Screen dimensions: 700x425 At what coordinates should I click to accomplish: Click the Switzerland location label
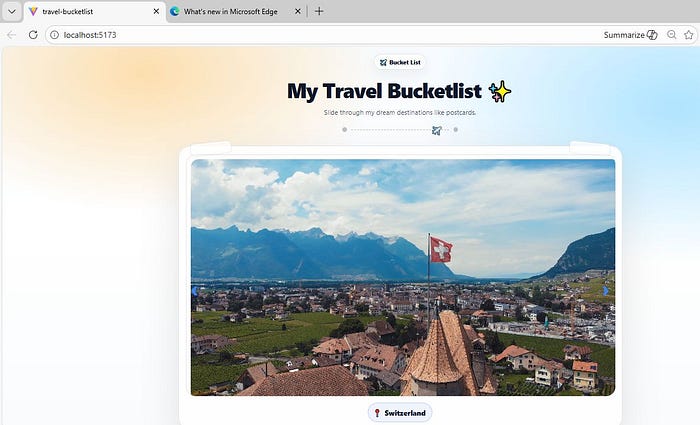(x=400, y=413)
